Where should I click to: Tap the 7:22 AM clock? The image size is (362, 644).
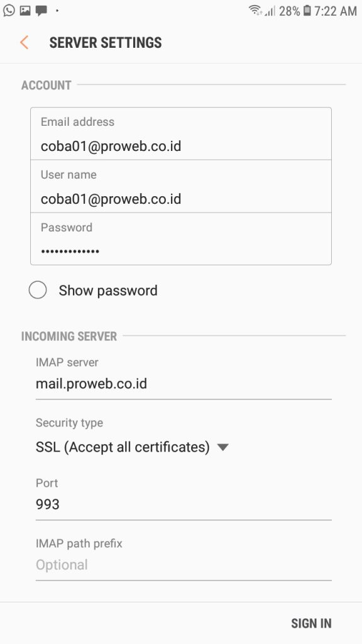(336, 11)
